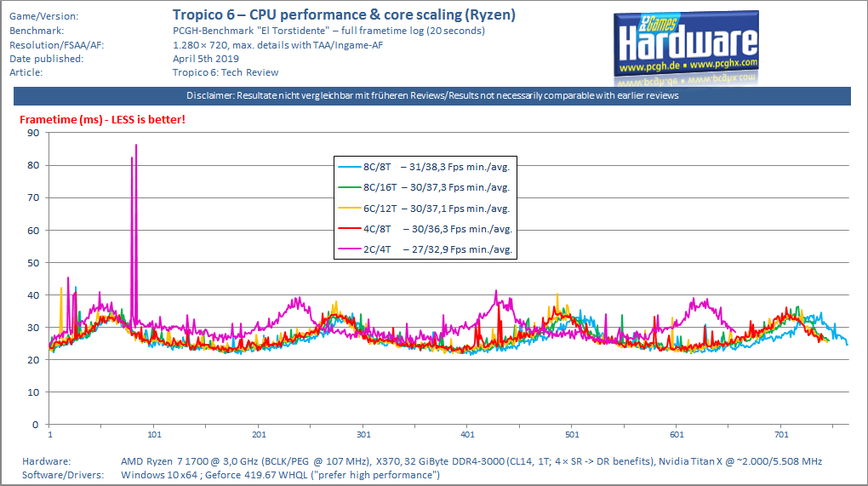The image size is (868, 486).
Task: Click the magenta 2C/4T legend line
Action: pyautogui.click(x=349, y=249)
